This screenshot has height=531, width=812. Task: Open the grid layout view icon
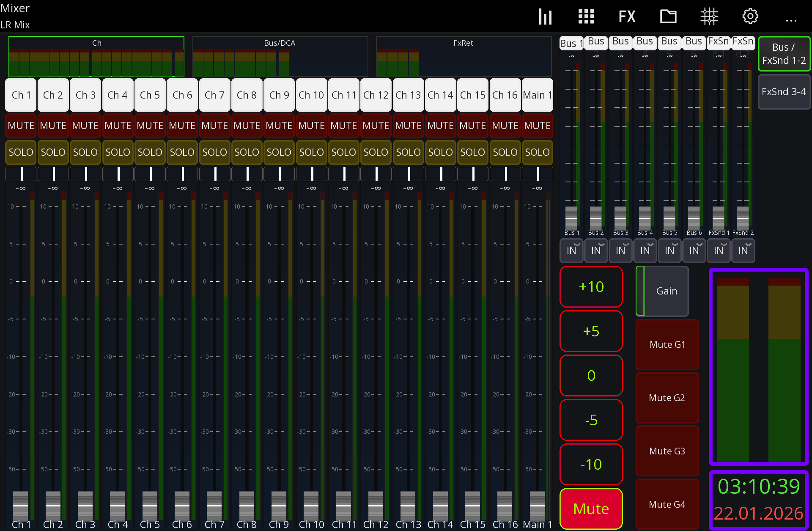pyautogui.click(x=586, y=17)
